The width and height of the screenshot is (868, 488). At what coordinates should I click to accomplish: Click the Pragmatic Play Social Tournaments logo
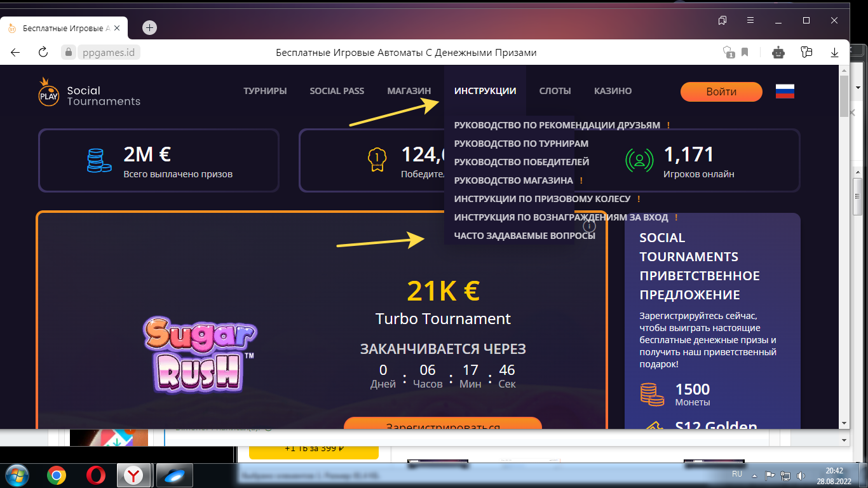pyautogui.click(x=89, y=92)
